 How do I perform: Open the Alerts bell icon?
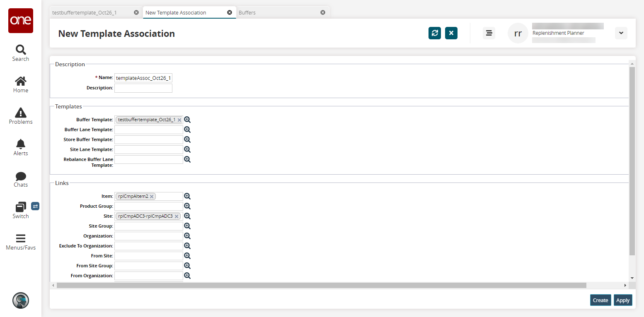click(21, 144)
